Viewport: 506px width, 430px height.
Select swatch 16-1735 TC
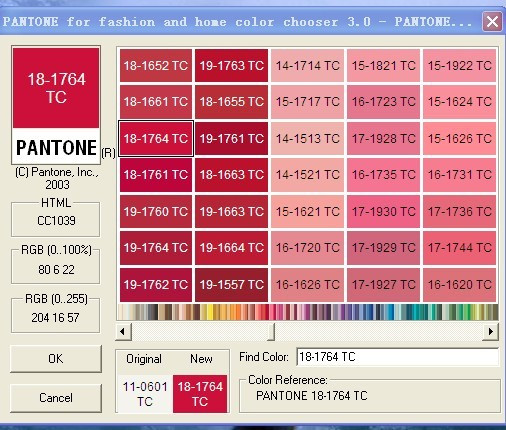[383, 175]
